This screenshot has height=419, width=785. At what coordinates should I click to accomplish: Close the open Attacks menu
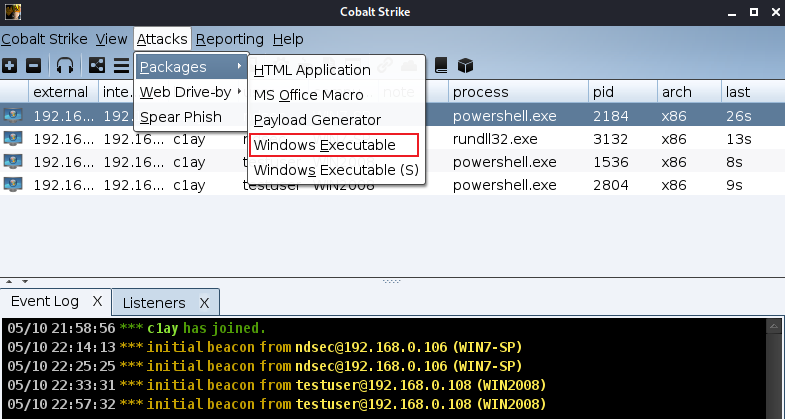[162, 39]
